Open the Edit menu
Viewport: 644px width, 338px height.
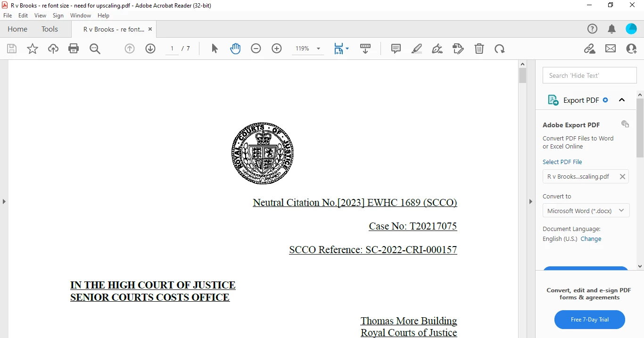click(23, 16)
